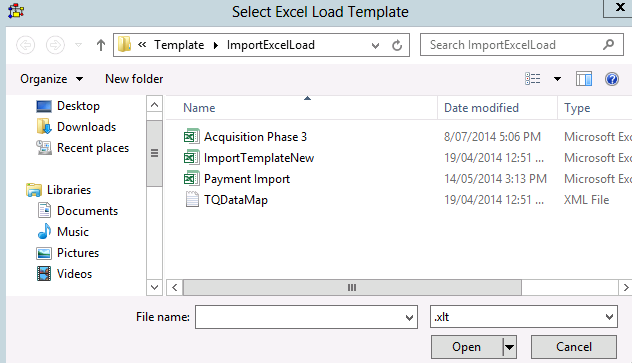Click the Back navigation arrow

tap(25, 45)
